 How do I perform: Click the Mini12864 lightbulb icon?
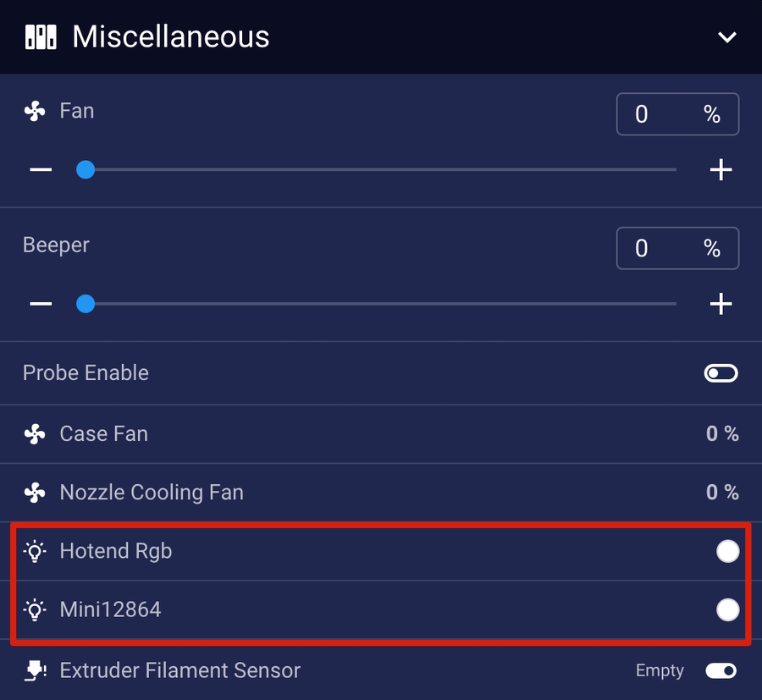(35, 609)
